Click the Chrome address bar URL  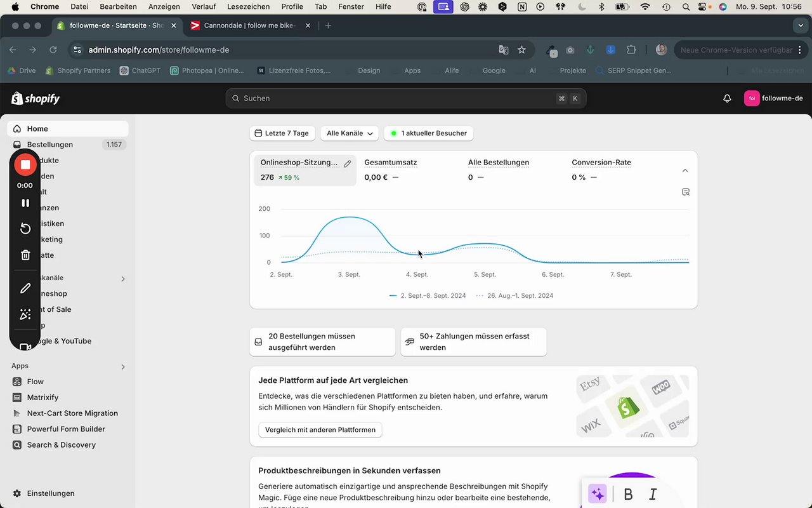[x=159, y=50]
